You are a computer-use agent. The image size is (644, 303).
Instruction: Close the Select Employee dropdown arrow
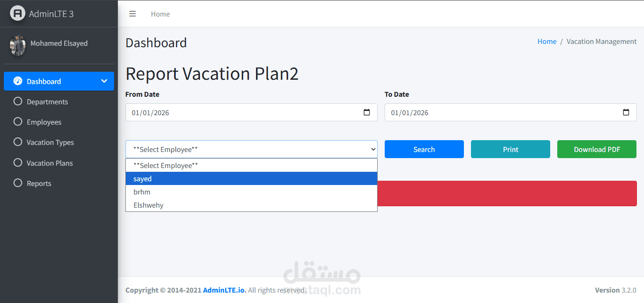tap(373, 150)
